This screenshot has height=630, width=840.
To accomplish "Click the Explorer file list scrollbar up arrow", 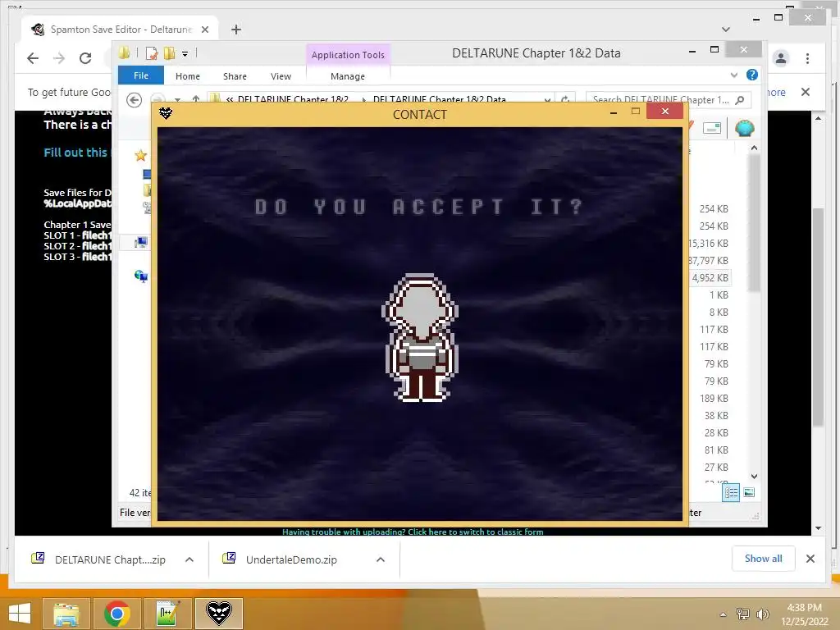I will pyautogui.click(x=755, y=148).
